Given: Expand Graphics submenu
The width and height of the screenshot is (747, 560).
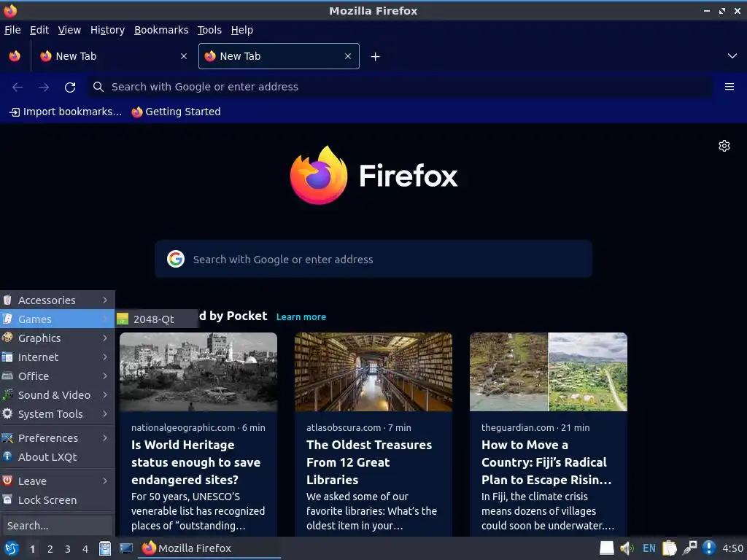Looking at the screenshot, I should tap(57, 338).
